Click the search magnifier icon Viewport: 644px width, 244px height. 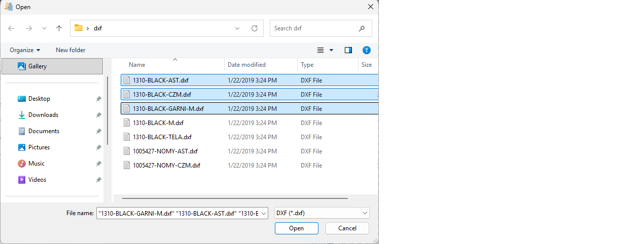coord(362,28)
